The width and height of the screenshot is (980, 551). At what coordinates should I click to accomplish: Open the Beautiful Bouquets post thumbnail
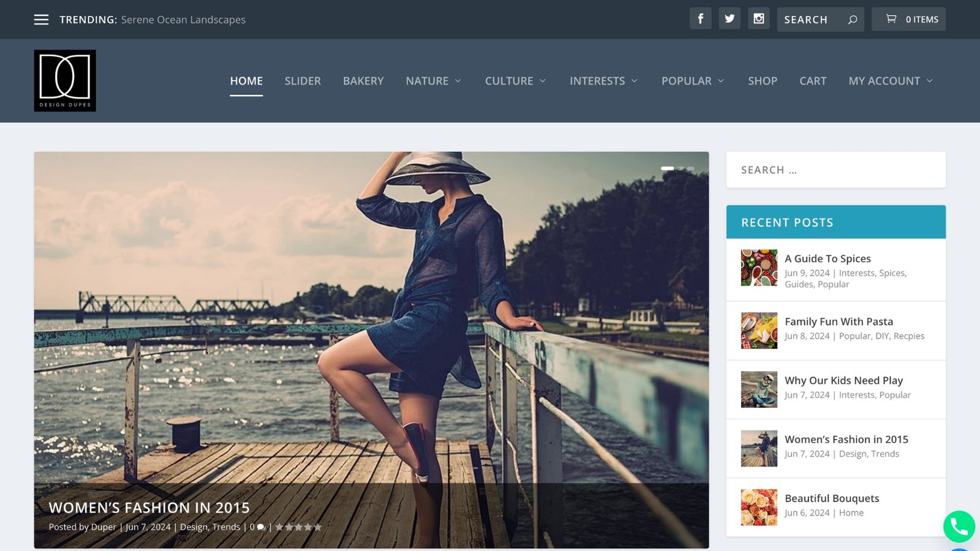coord(759,507)
